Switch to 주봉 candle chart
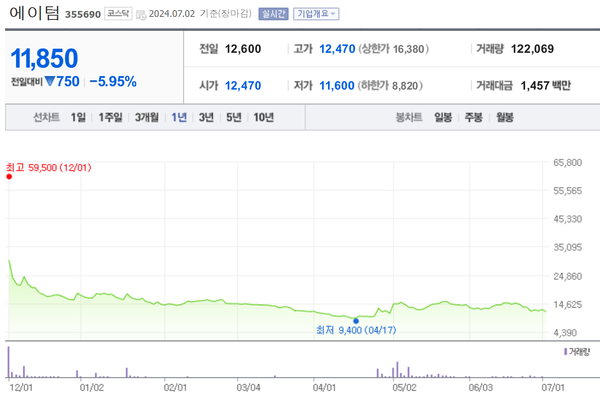The height and width of the screenshot is (396, 600). [473, 117]
